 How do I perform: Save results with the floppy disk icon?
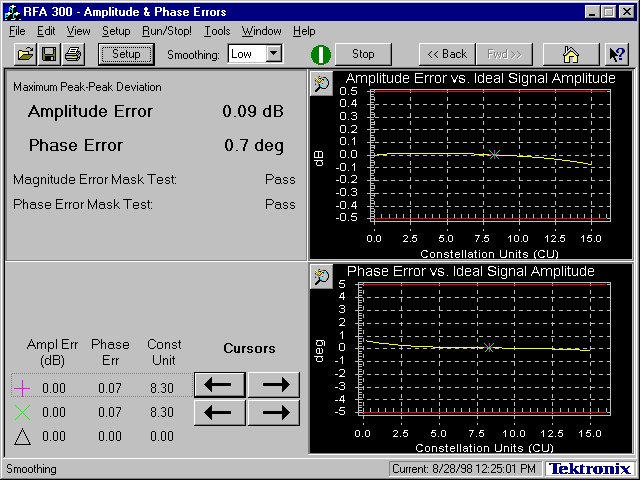coord(49,54)
